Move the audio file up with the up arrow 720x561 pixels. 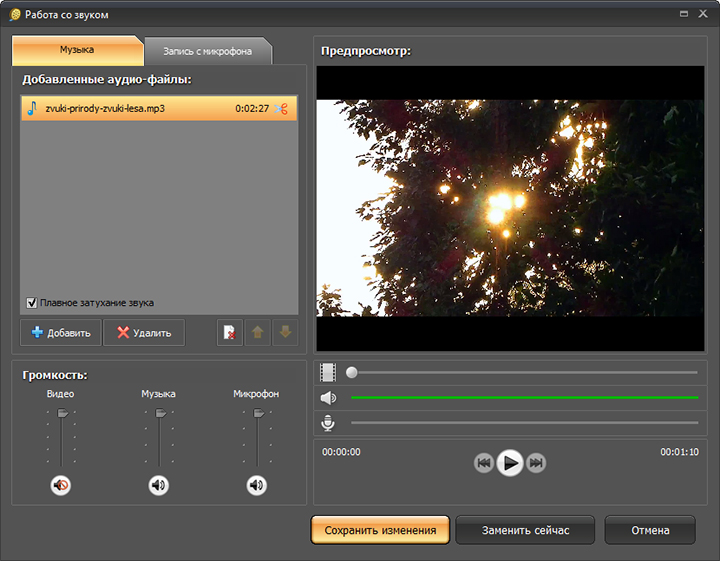click(x=258, y=332)
